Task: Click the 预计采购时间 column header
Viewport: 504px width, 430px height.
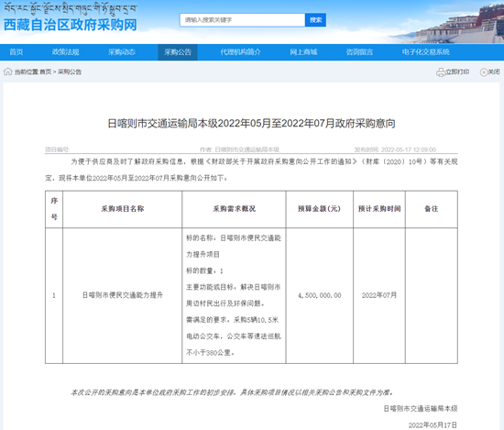Action: 379,209
